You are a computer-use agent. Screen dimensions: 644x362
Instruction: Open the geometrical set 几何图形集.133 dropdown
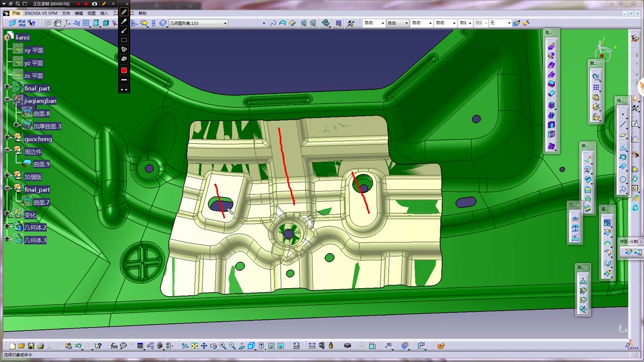225,23
